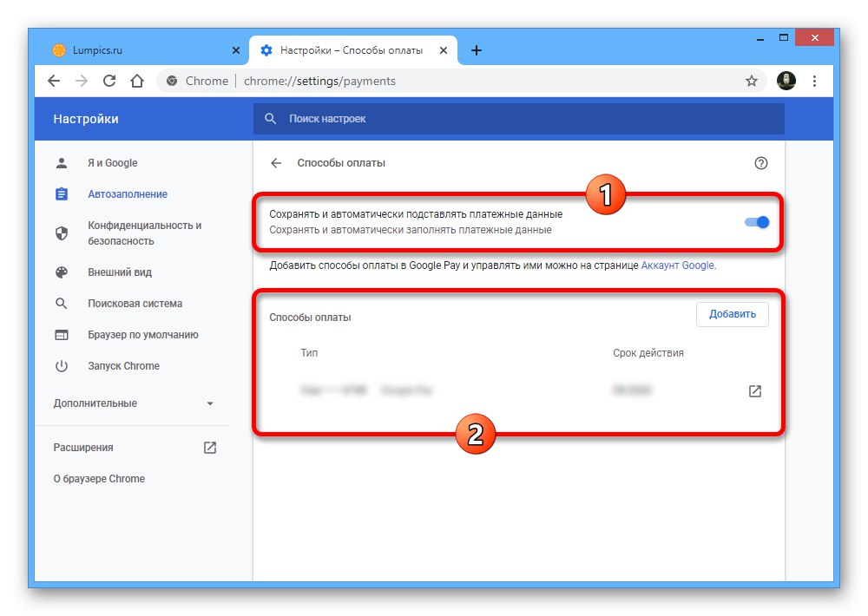
Task: Click the profile avatar in the toolbar
Action: pyautogui.click(x=786, y=80)
